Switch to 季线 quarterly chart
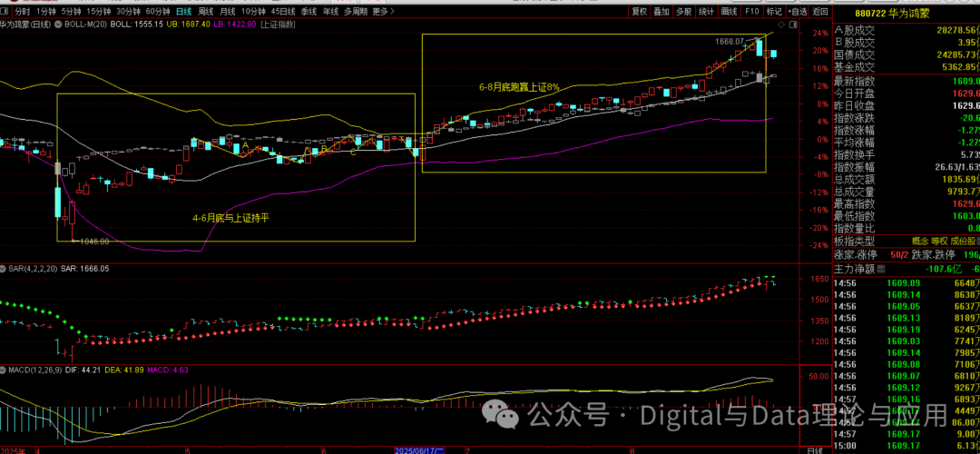 pos(309,11)
